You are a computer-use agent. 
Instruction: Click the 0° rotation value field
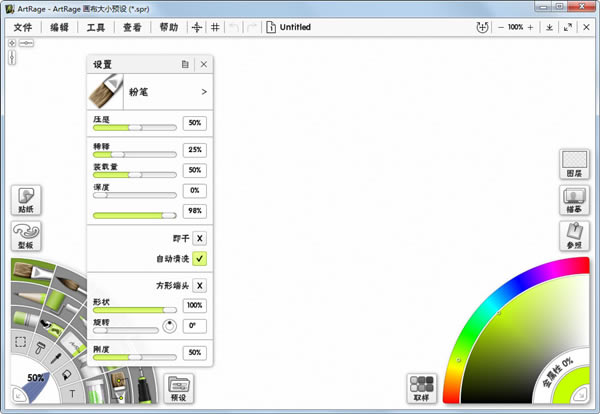point(195,326)
